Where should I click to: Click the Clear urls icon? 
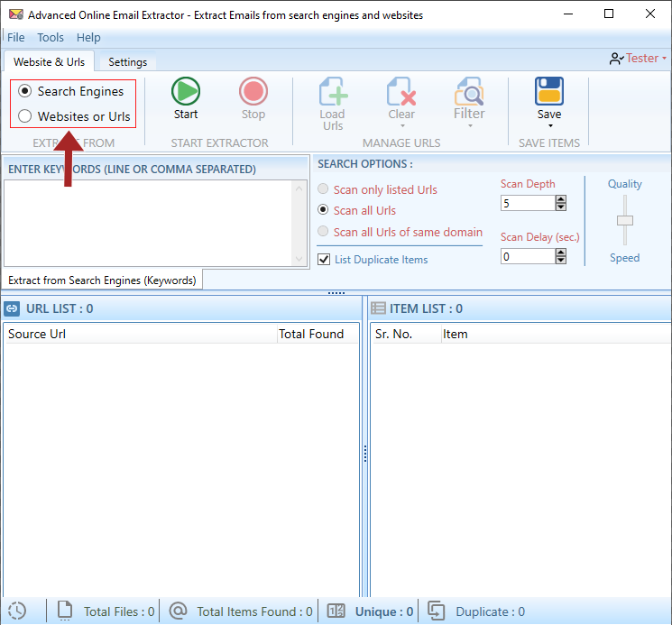click(401, 91)
